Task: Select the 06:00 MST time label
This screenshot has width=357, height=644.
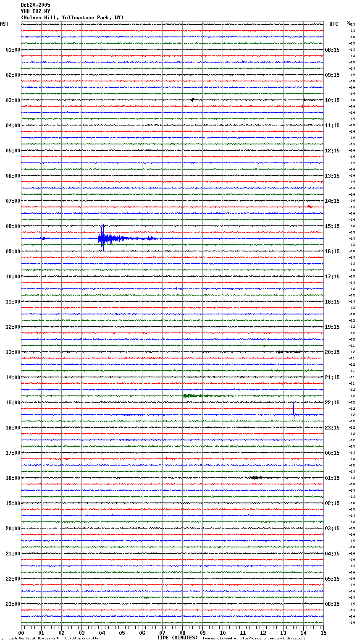Action: pos(13,176)
